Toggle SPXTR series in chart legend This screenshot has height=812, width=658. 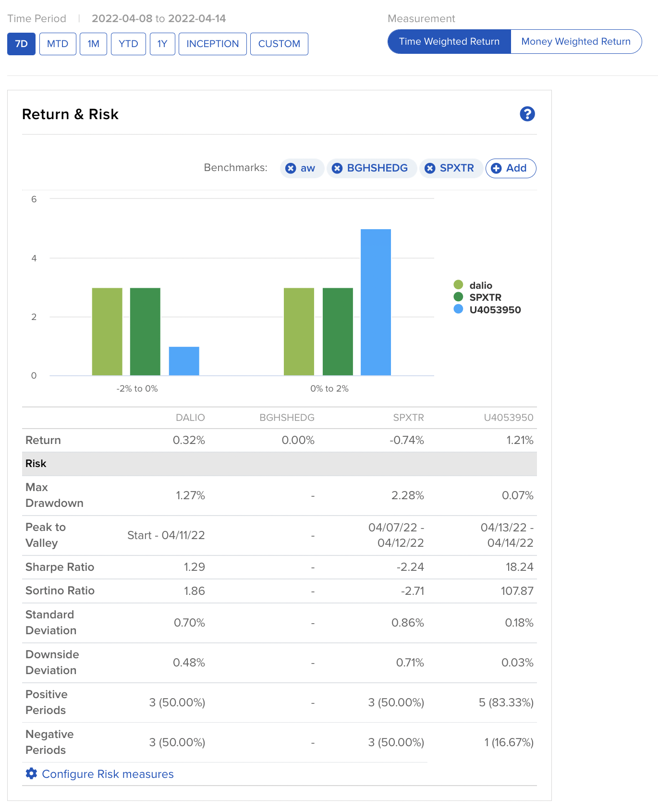[485, 297]
